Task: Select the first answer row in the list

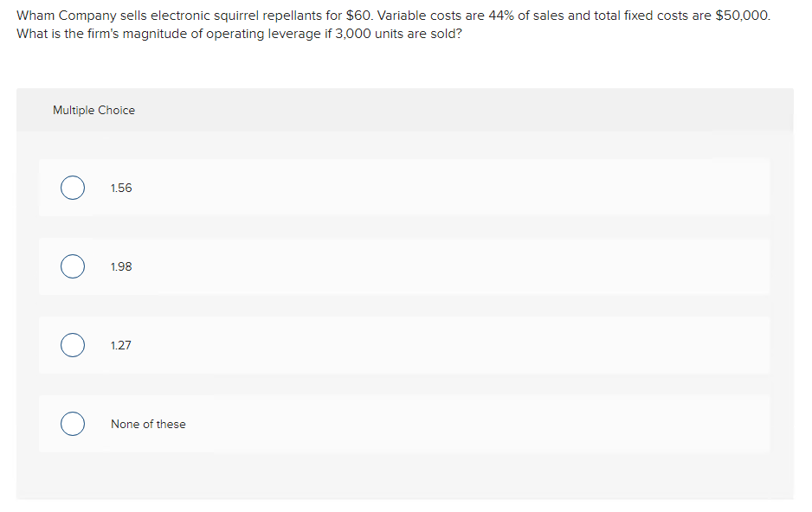Action: 403,188
